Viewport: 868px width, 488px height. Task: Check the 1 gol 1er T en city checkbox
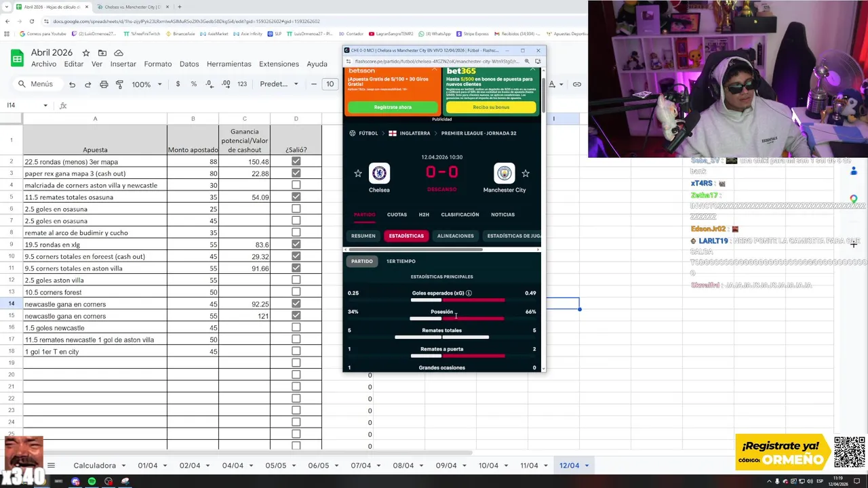pyautogui.click(x=296, y=351)
